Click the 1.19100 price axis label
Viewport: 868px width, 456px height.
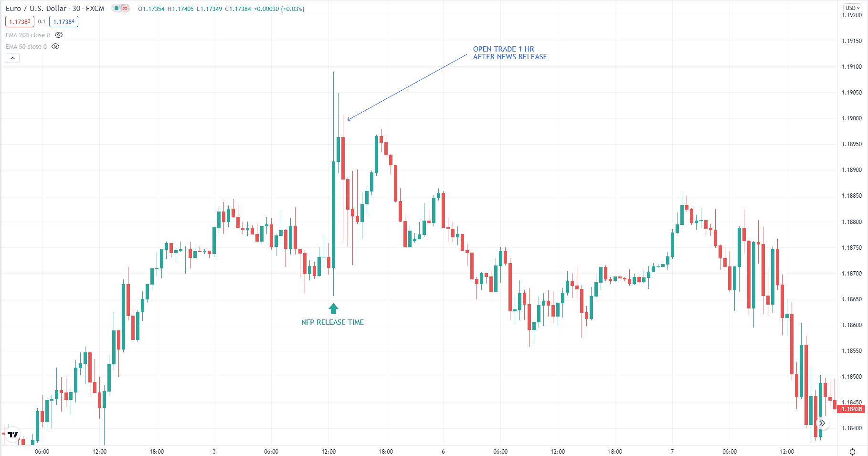pyautogui.click(x=851, y=66)
